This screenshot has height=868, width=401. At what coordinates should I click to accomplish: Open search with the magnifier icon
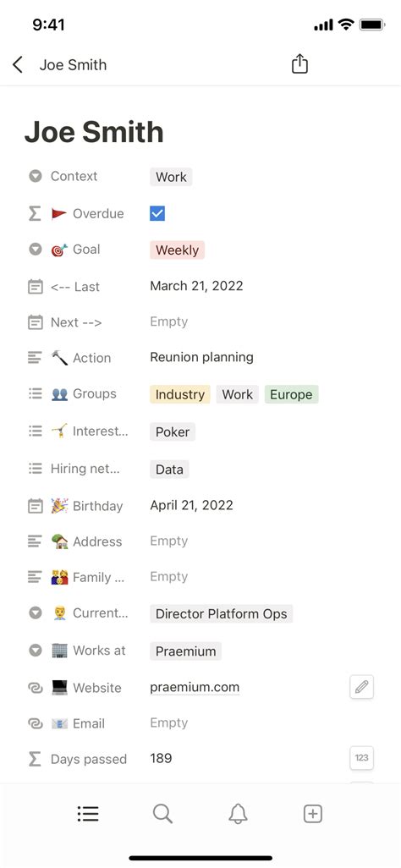pyautogui.click(x=162, y=814)
